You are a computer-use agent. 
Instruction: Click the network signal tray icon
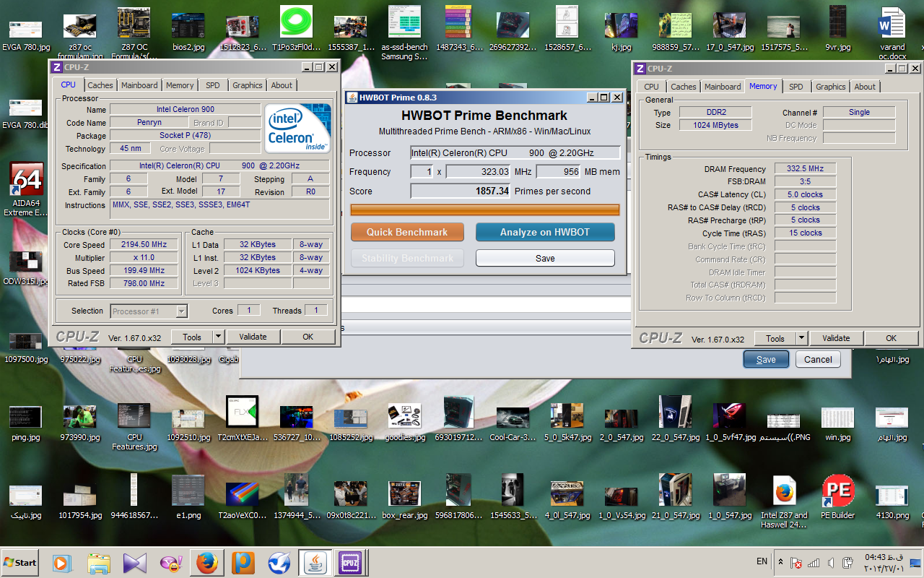[814, 562]
